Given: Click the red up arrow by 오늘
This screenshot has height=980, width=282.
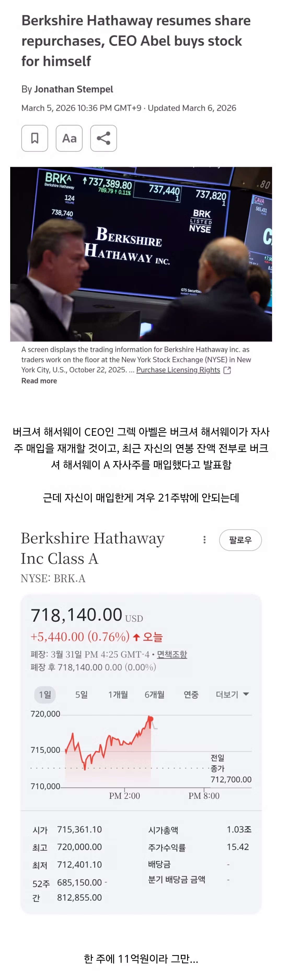Looking at the screenshot, I should point(137,637).
